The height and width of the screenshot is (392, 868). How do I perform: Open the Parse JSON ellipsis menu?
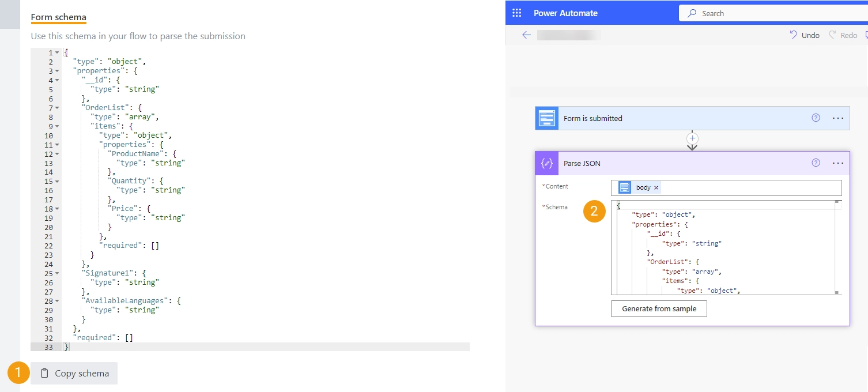click(x=838, y=163)
